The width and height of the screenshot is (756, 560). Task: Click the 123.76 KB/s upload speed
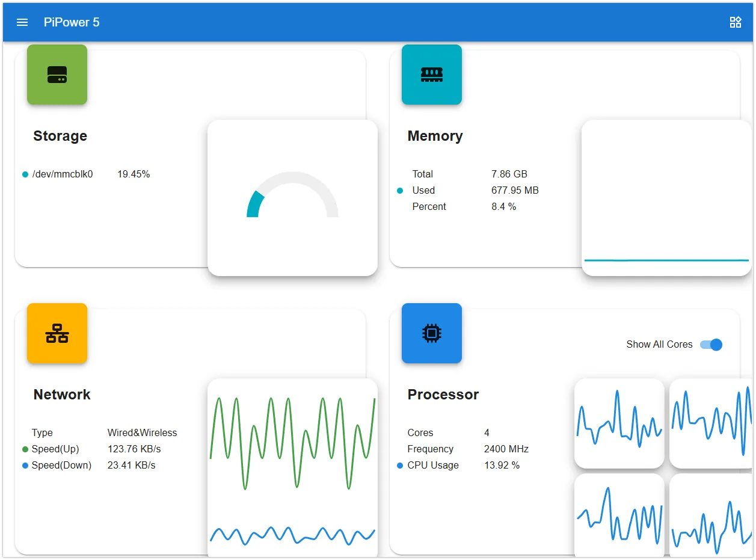pos(134,449)
